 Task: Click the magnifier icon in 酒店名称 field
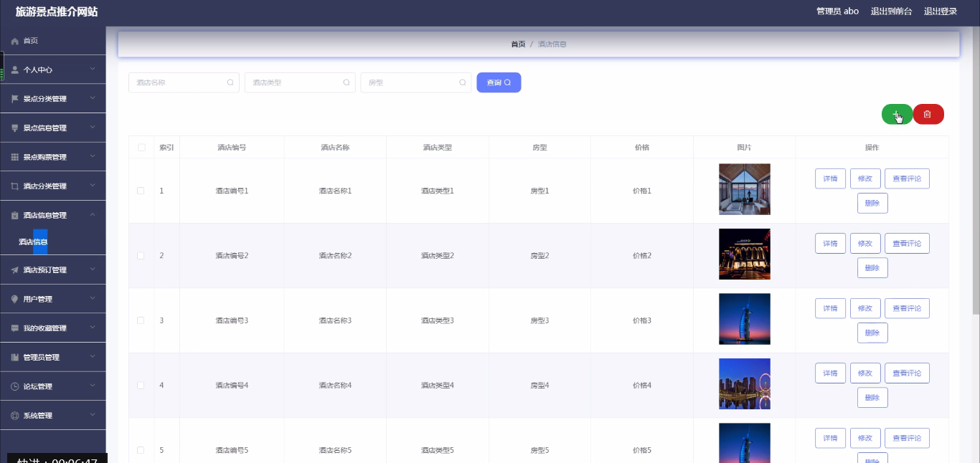(x=230, y=82)
